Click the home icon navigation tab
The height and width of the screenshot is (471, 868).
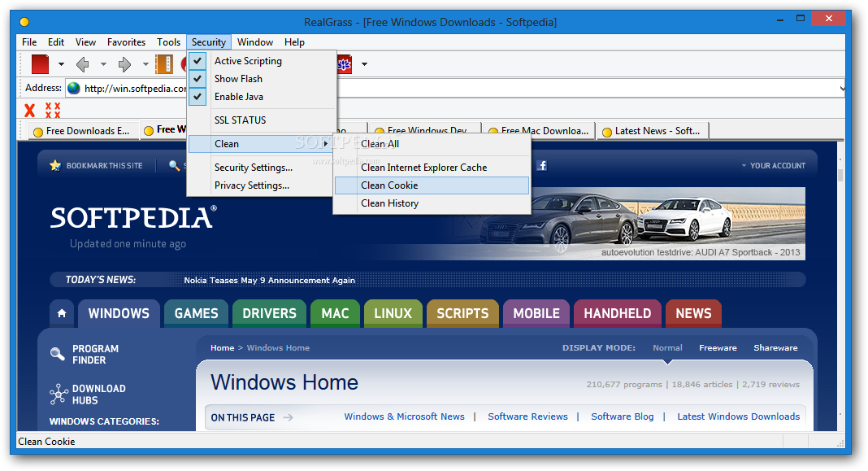pos(62,314)
